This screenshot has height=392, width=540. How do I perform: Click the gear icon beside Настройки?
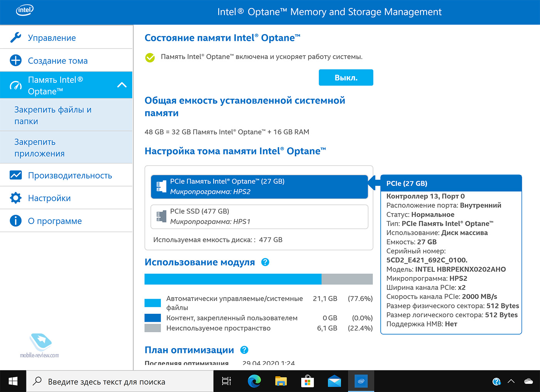[x=16, y=198]
